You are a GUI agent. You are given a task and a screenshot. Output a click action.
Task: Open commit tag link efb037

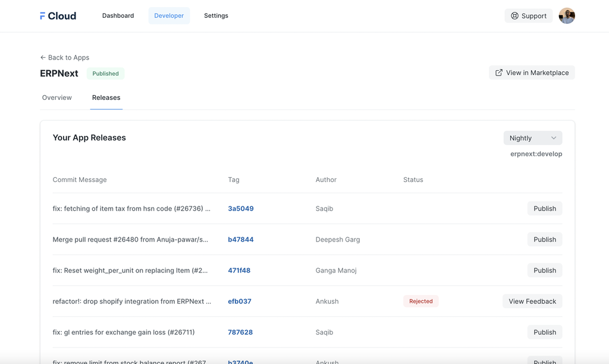tap(240, 302)
